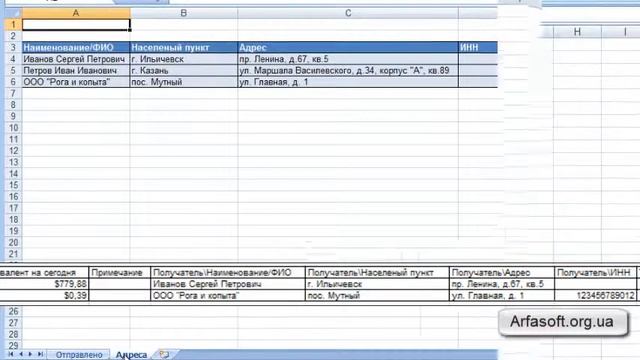
Task: Select cell Иванов Сергей Петрович in row 4
Action: (76, 59)
